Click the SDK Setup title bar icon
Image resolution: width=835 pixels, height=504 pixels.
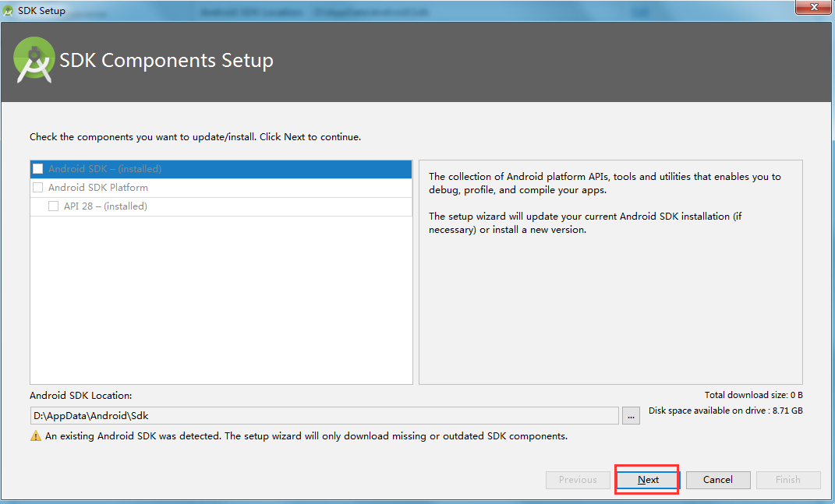[8, 9]
